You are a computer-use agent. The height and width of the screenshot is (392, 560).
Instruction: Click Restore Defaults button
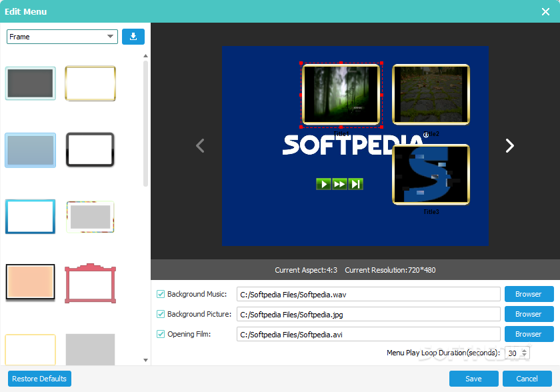(x=39, y=379)
